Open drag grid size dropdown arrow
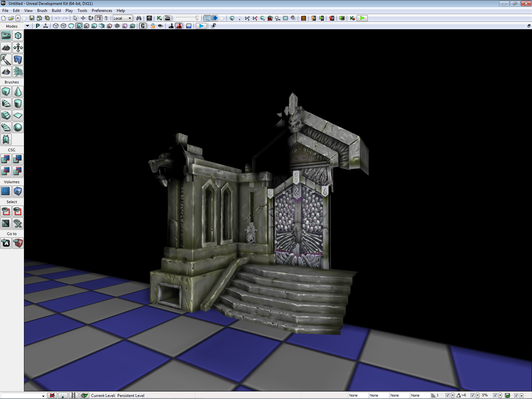The width and height of the screenshot is (532, 399). 453,395
